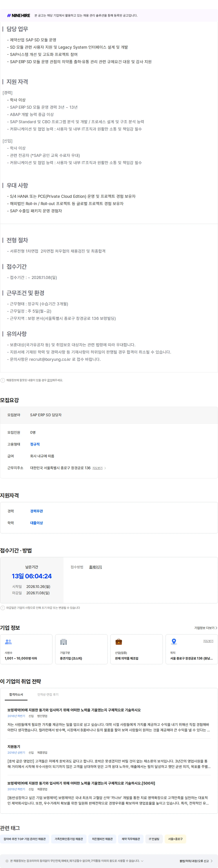Click the 모집분야 SAP ERP SD 담당자 text
Screen dimensions: 218x868
coord(46,415)
